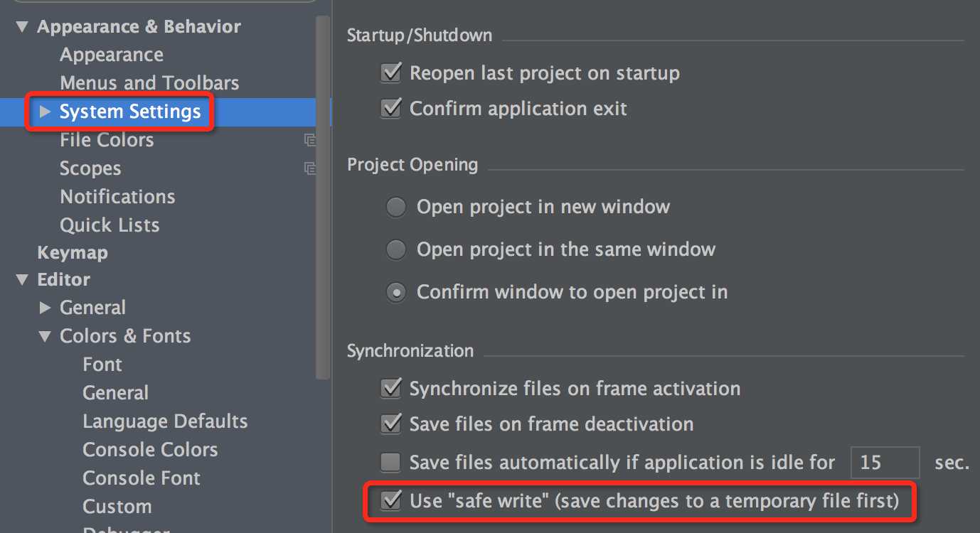
Task: Uncheck Confirm application exit checkbox
Action: point(391,109)
